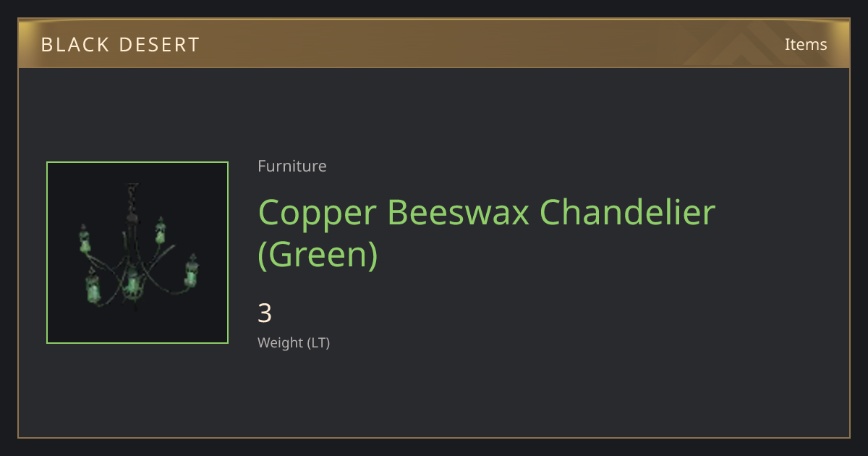
Task: Click the (Green) text in item name
Action: pos(318,255)
